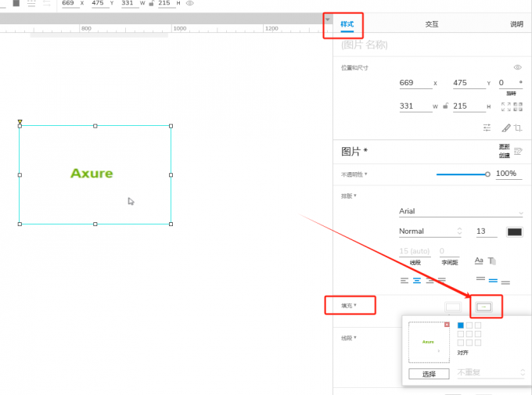Click the height field 215 in style panel
Screen dimensions: 532x395
tap(469, 106)
